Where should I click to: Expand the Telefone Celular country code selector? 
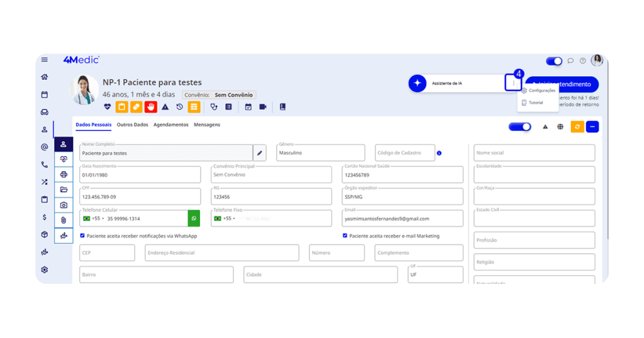click(93, 218)
